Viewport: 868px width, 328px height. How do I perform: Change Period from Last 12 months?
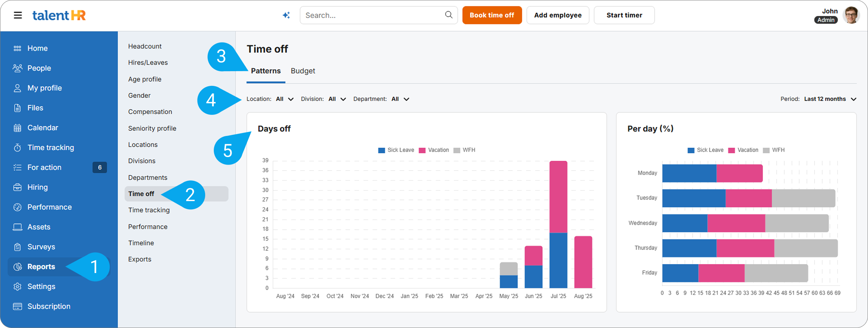(830, 99)
